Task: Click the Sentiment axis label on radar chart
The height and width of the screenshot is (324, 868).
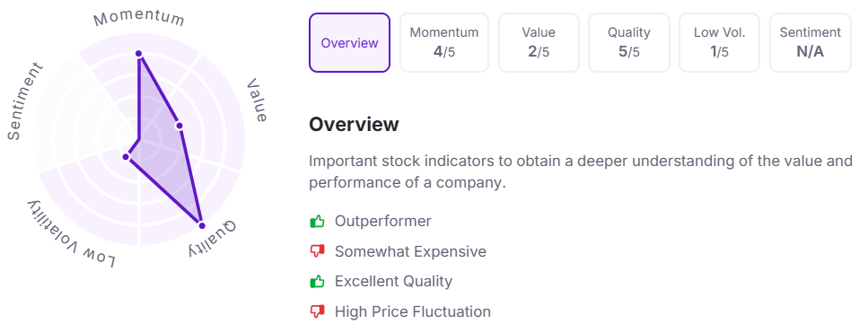Action: 24,101
